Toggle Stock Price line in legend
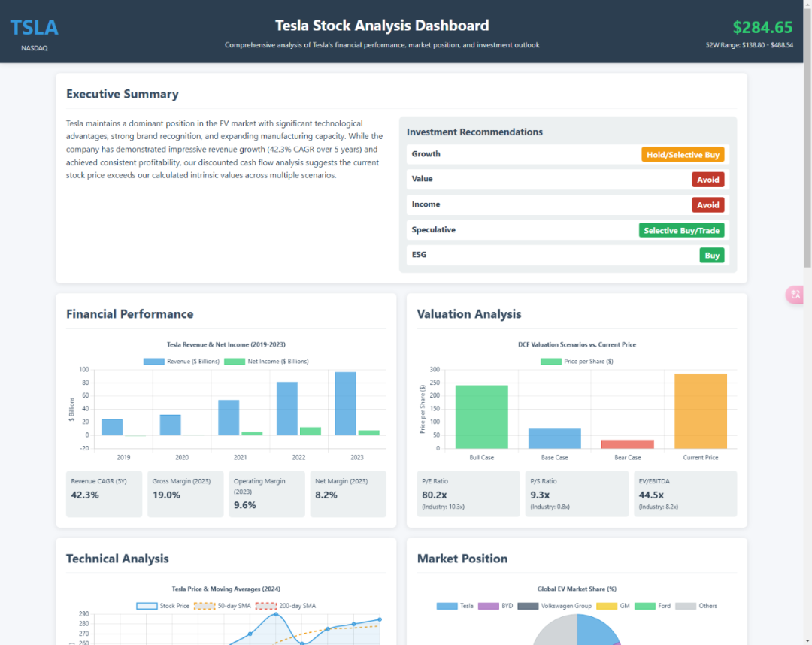The height and width of the screenshot is (645, 812). (x=162, y=606)
